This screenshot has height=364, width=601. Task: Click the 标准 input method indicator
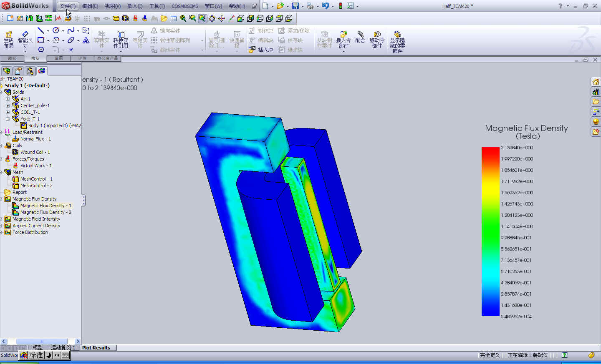[36, 355]
